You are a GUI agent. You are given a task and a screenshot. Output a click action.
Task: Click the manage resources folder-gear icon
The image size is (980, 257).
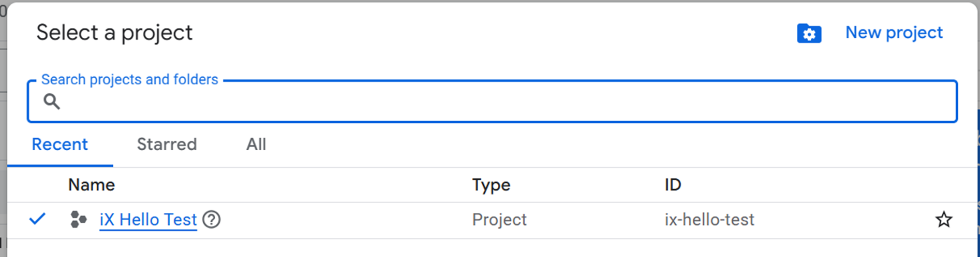click(809, 34)
